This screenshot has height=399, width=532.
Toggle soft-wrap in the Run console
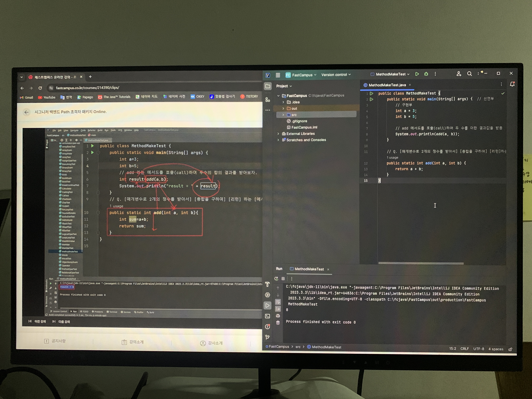278,302
